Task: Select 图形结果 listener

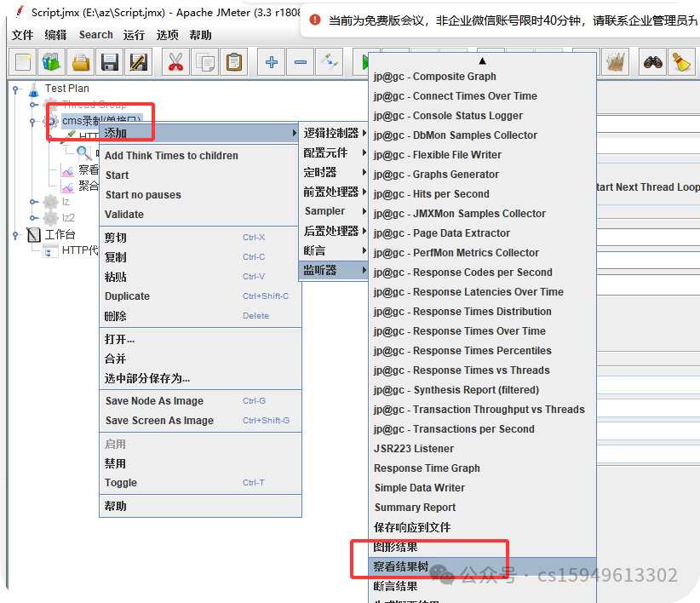Action: click(483, 547)
